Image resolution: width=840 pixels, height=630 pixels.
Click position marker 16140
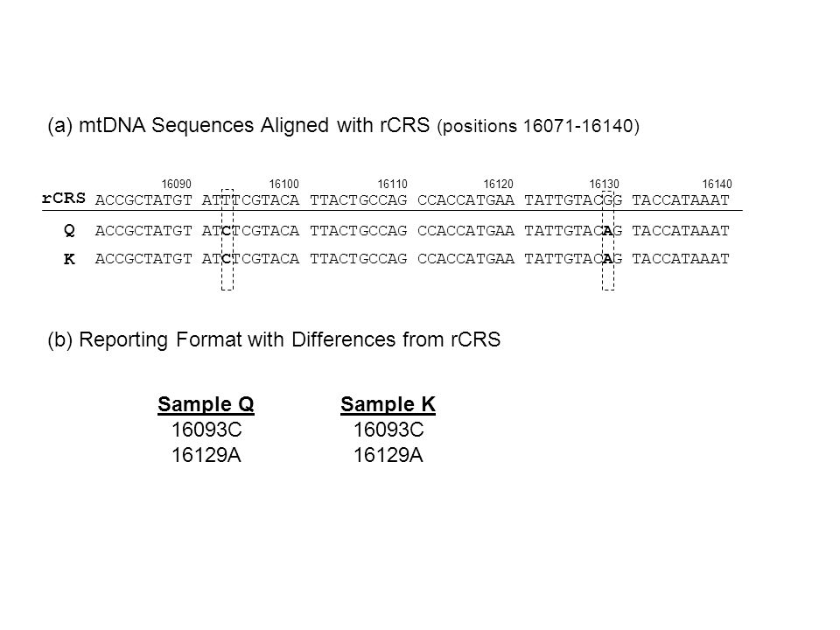tap(717, 185)
